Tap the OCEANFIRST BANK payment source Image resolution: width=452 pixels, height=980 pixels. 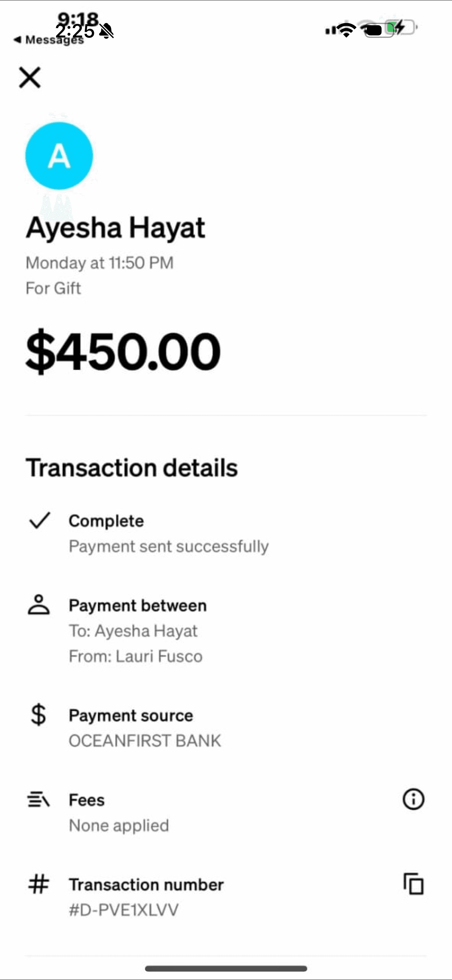click(145, 741)
